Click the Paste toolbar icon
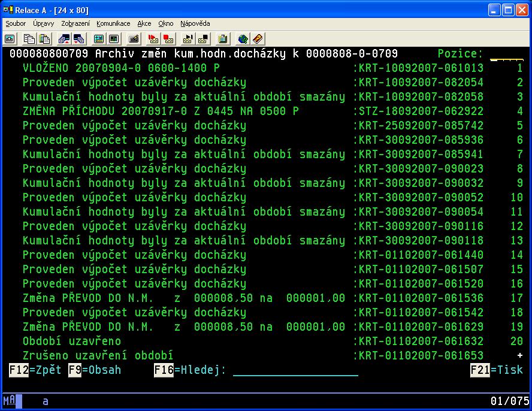Screen dimensions: 532x411 44,39
